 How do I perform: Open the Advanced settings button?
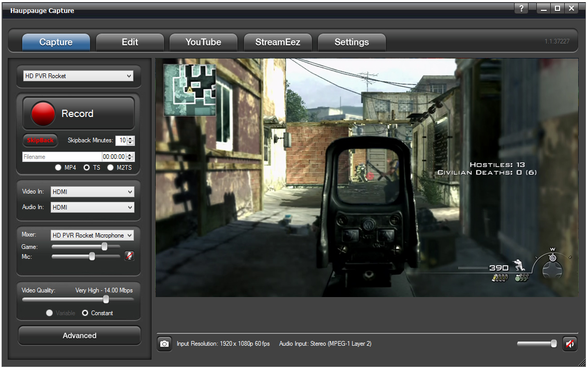(80, 335)
